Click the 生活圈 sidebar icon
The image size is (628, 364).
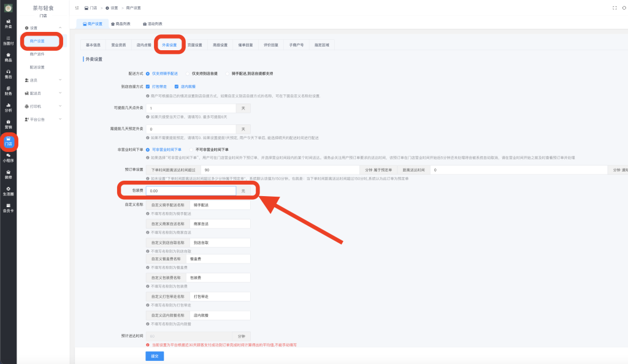8,191
